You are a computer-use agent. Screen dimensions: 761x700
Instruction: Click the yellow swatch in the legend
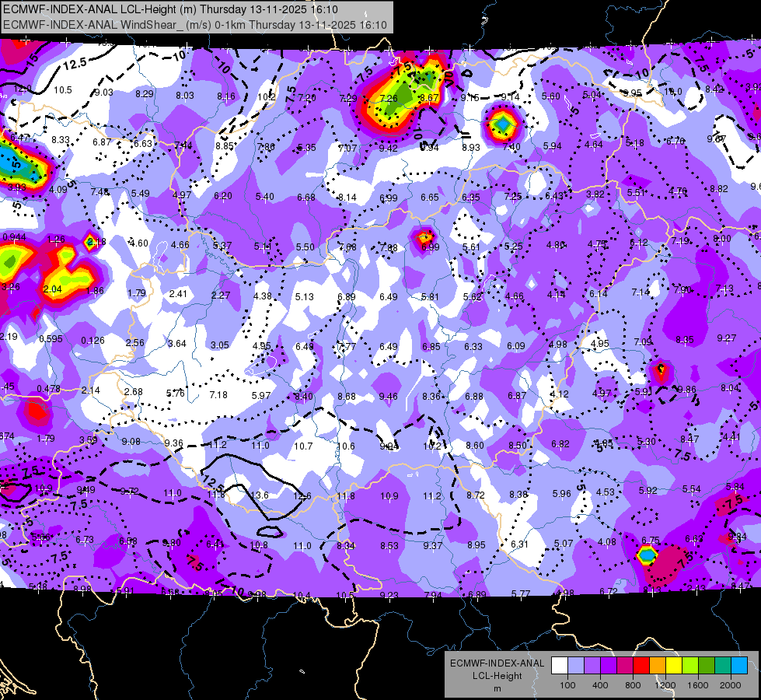pyautogui.click(x=674, y=666)
